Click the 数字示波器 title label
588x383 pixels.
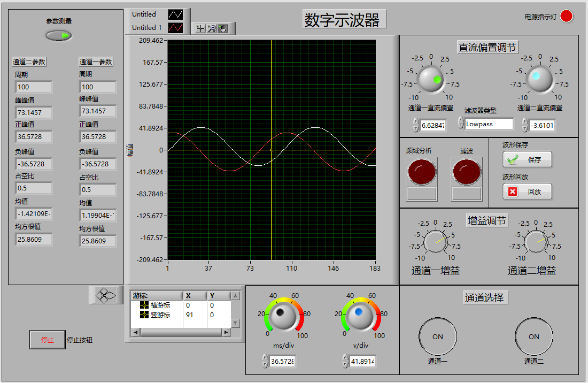344,19
